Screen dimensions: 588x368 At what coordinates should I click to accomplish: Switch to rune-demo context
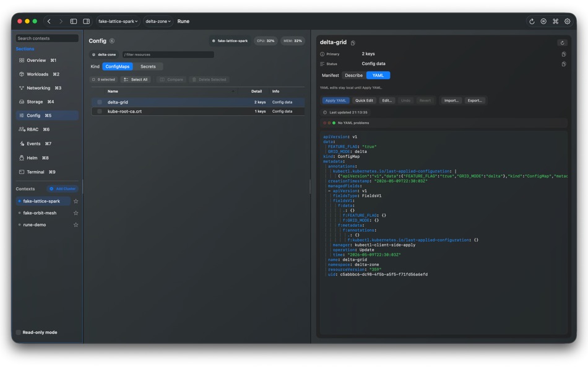pyautogui.click(x=35, y=225)
